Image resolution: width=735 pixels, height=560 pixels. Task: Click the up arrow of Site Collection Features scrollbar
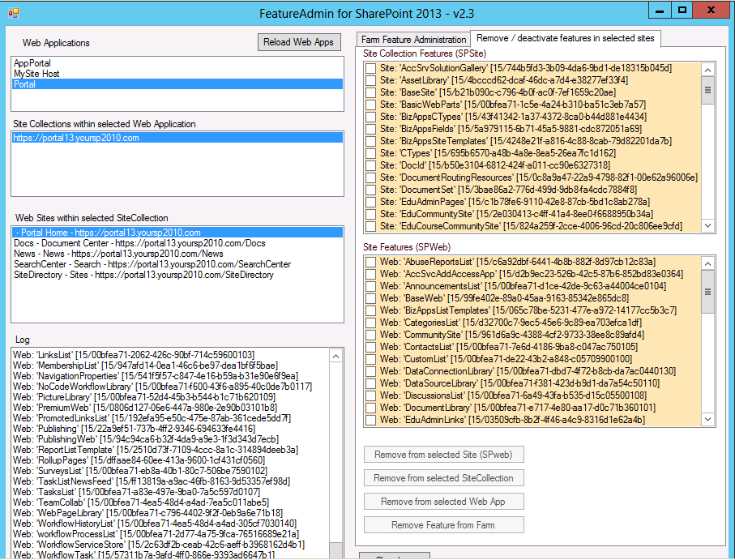(707, 70)
